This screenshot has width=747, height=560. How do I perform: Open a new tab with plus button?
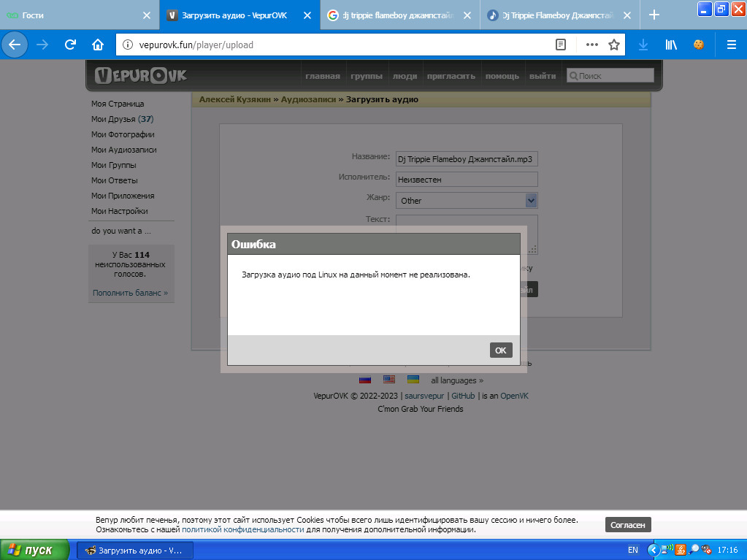point(654,15)
